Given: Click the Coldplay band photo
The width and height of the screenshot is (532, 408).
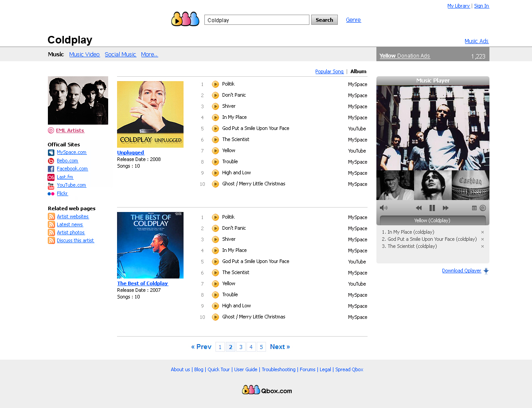Looking at the screenshot, I should 78,101.
